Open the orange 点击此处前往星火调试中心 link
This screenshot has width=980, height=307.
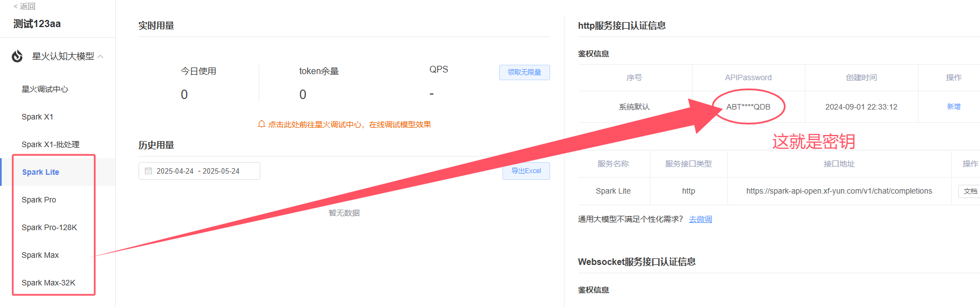350,124
